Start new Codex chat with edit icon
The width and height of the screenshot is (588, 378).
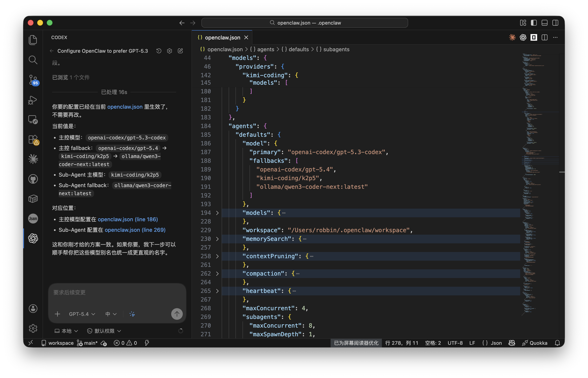[180, 51]
